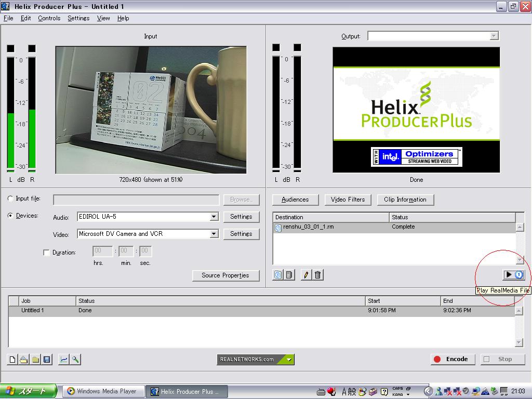Click the Open Job icon with the open folder
The image size is (532, 399).
pos(24,360)
